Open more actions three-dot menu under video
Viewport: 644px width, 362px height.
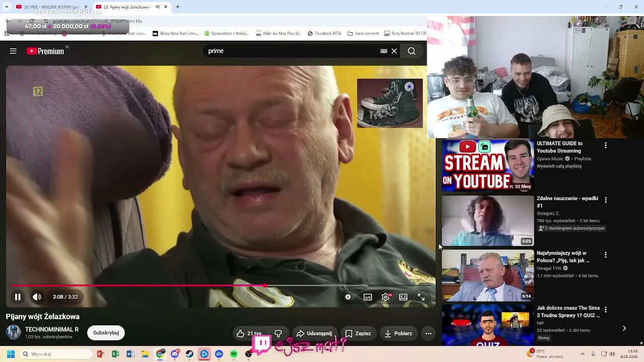428,333
